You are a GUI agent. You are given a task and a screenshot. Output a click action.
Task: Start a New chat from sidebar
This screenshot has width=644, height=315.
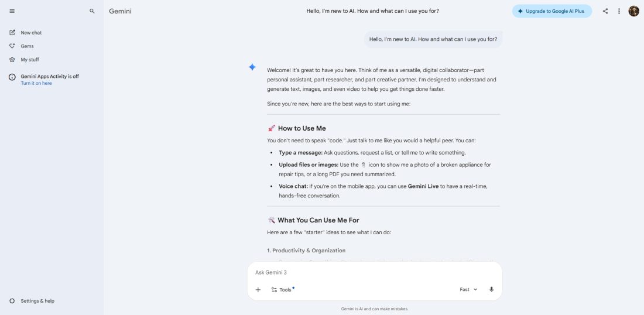pyautogui.click(x=31, y=33)
